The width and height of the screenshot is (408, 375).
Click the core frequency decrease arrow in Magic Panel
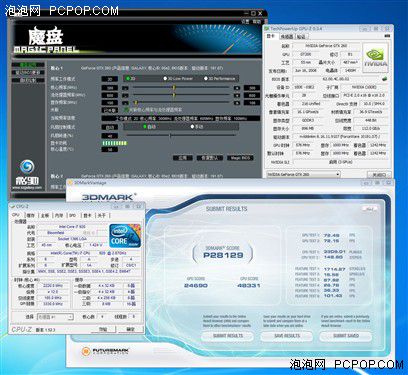125,88
